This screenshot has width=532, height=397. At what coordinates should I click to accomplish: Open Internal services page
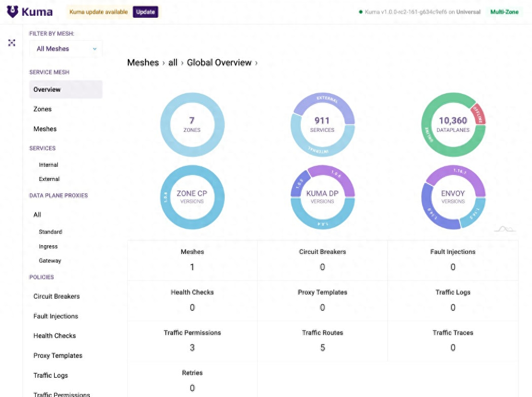(49, 165)
